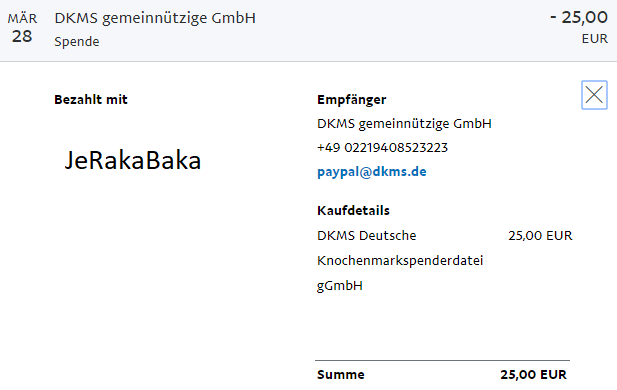
Task: Select the Spende transaction type label
Action: point(77,41)
